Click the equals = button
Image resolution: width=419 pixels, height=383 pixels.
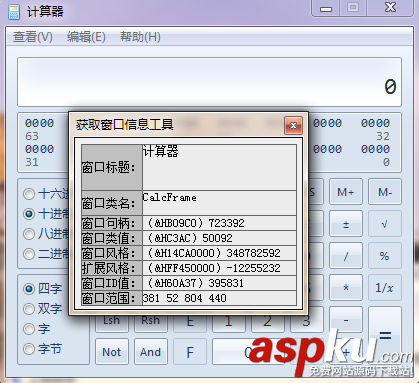point(385,335)
